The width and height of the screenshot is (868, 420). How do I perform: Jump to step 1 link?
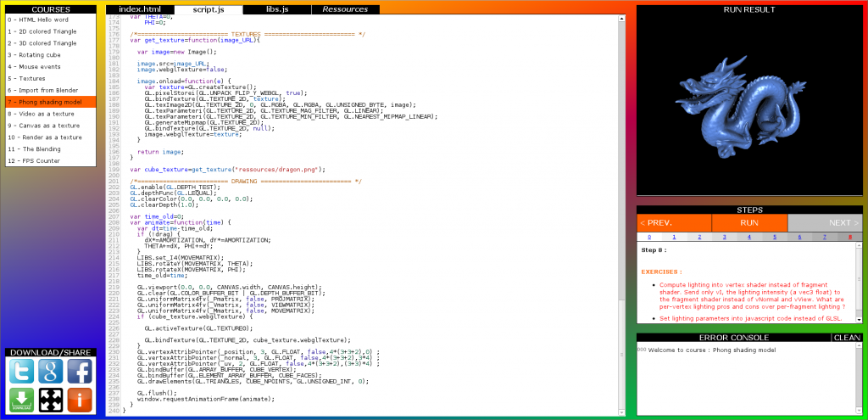(x=674, y=237)
